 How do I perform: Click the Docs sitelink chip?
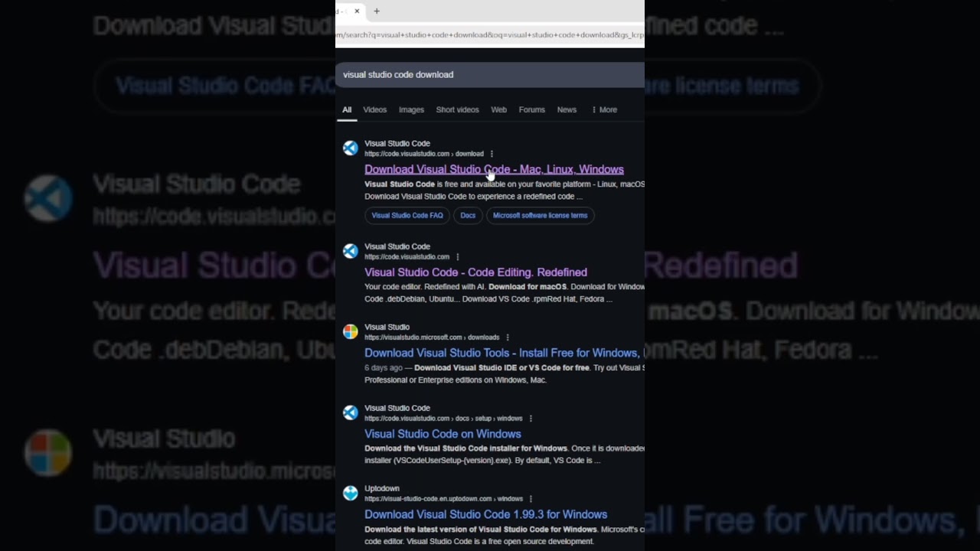468,216
